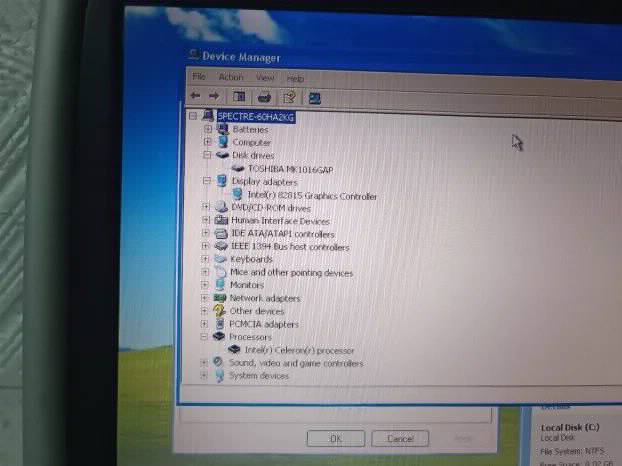Image resolution: width=622 pixels, height=466 pixels.
Task: Click the Forward arrow toolbar icon
Action: pos(214,96)
